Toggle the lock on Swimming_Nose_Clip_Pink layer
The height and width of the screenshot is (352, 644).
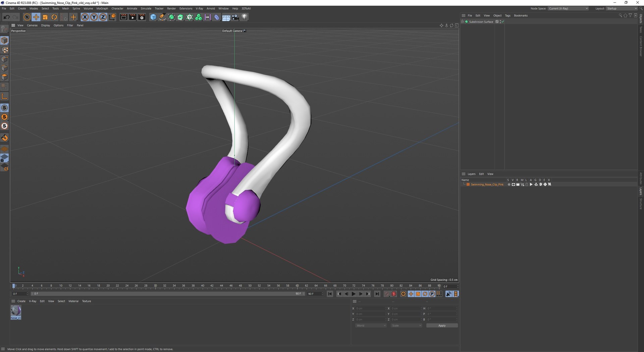point(527,184)
